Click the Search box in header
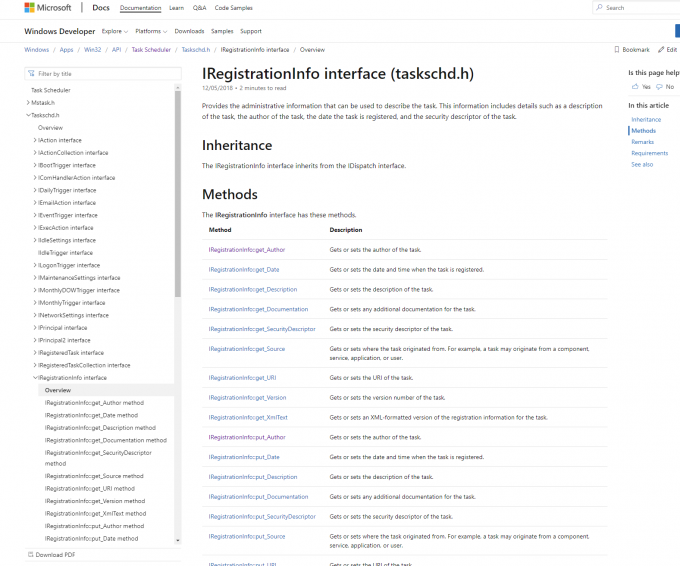Screen dimensions: 680x566 (636, 8)
